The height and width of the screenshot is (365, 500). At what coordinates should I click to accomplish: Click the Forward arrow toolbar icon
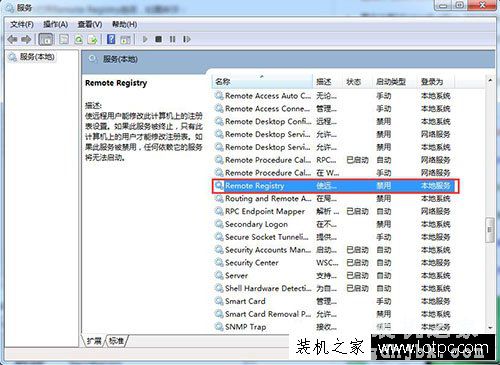point(26,40)
